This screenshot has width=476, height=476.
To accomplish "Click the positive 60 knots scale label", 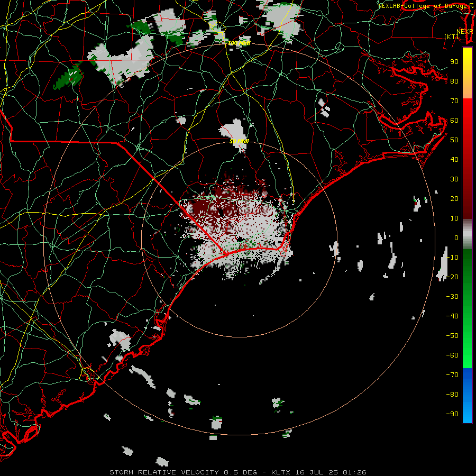I will pyautogui.click(x=454, y=121).
